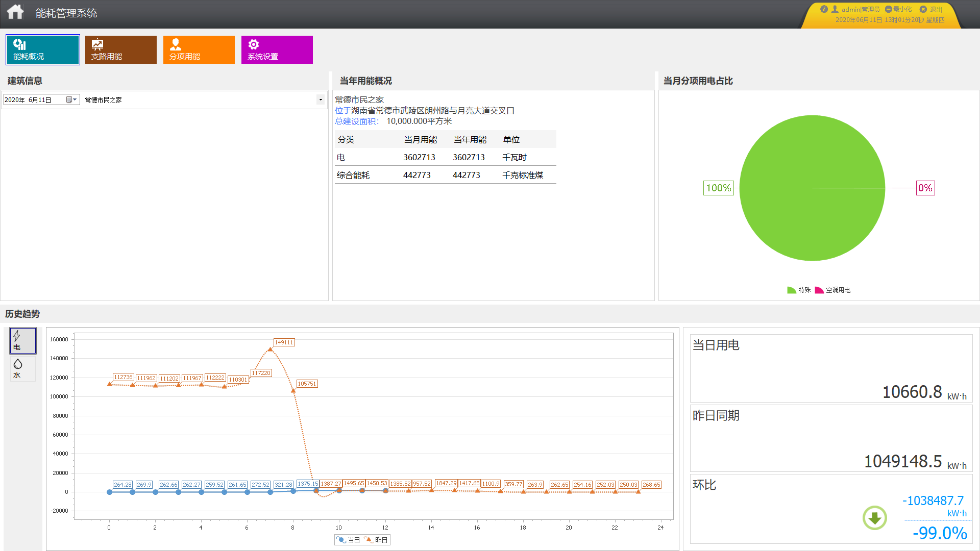Open the date picker calendar dropdown
Screen dimensions: 980x551
coord(71,99)
